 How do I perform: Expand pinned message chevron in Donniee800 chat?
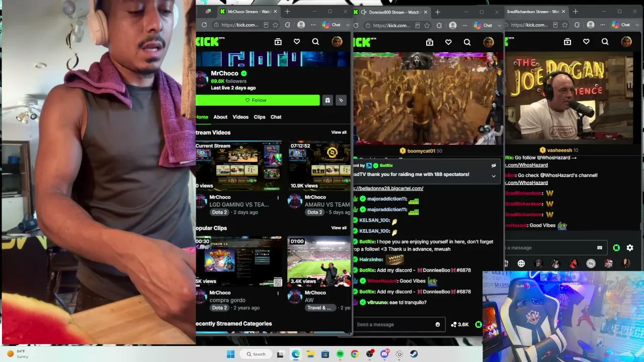tap(494, 176)
